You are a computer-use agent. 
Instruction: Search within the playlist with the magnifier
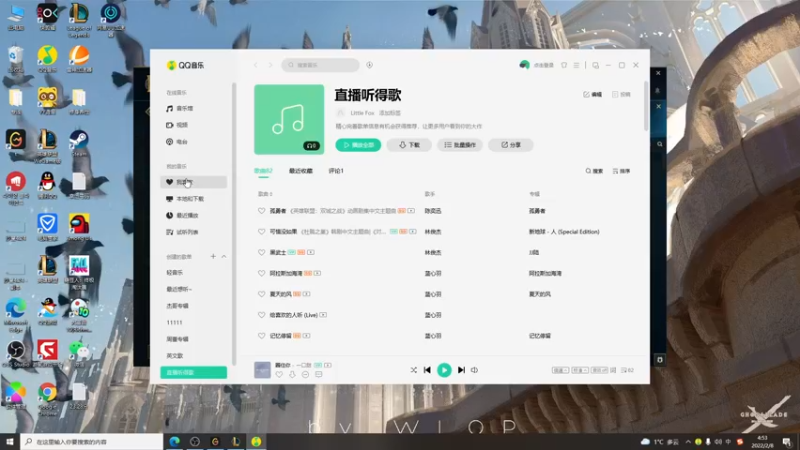[x=594, y=171]
